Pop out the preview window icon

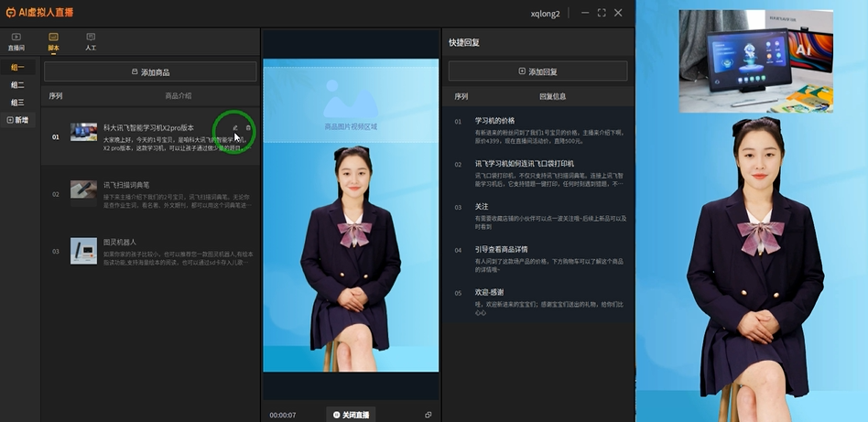coord(428,415)
